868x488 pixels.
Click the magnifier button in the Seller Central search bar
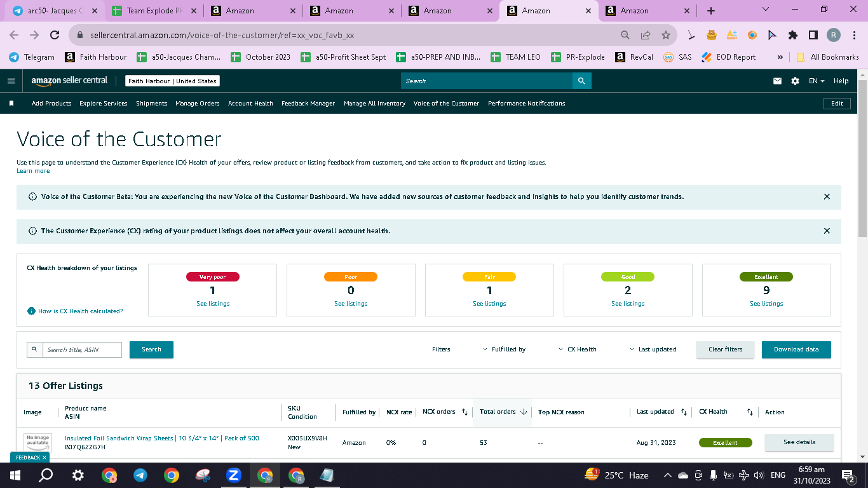coord(581,81)
